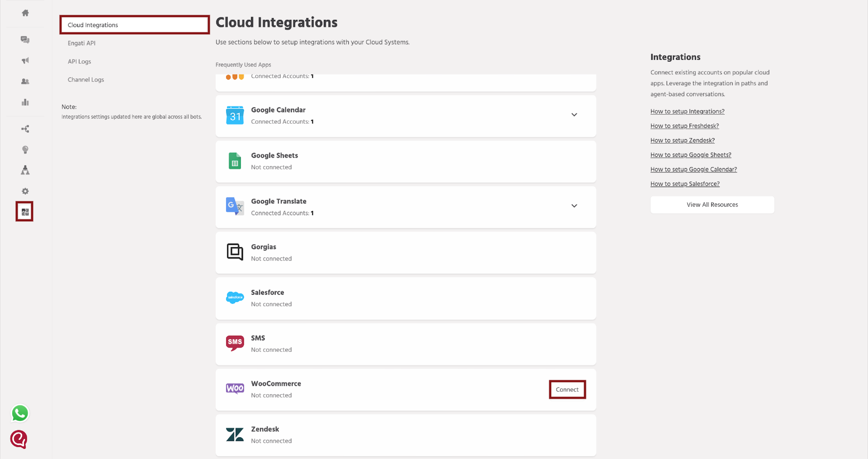
Task: Select the Broadcast megaphone icon
Action: (x=25, y=60)
